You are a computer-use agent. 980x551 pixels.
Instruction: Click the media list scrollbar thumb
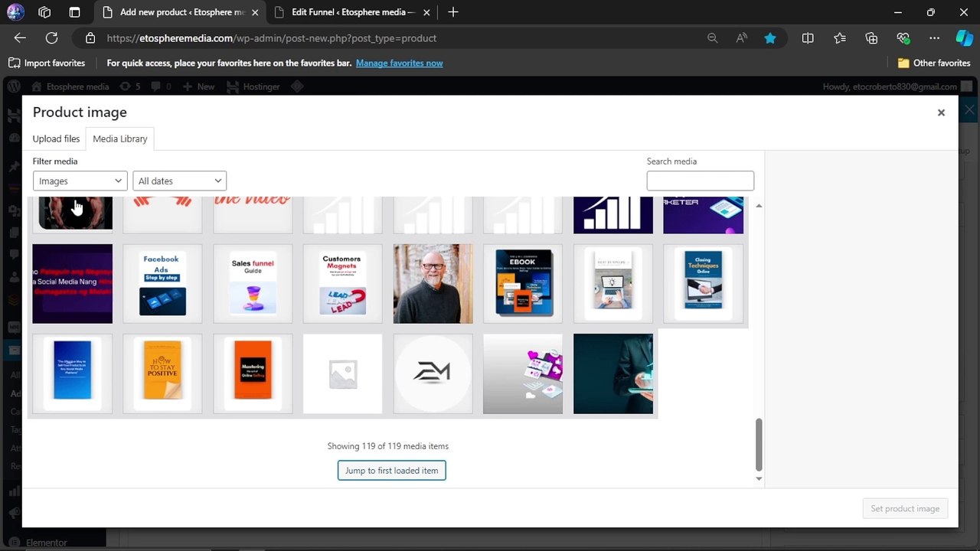tap(759, 445)
